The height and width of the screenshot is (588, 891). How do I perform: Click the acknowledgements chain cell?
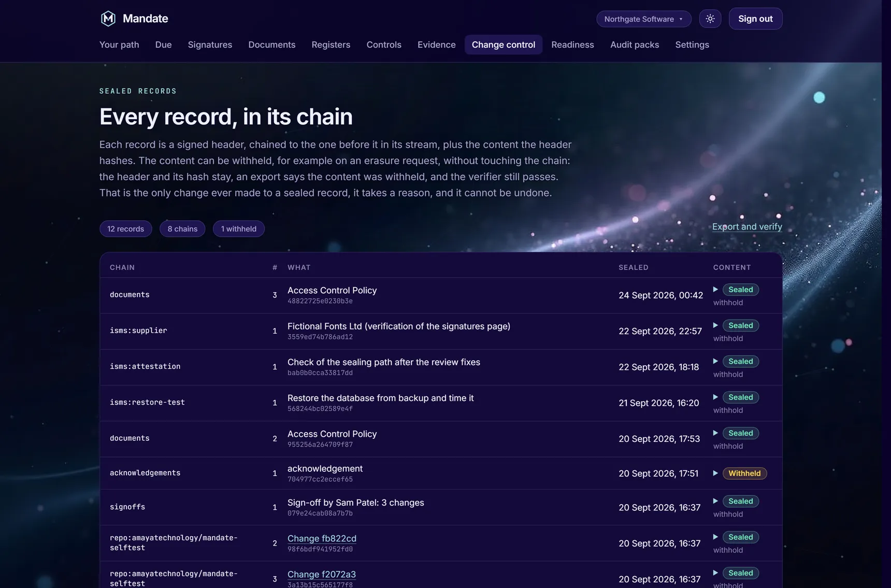pos(145,473)
